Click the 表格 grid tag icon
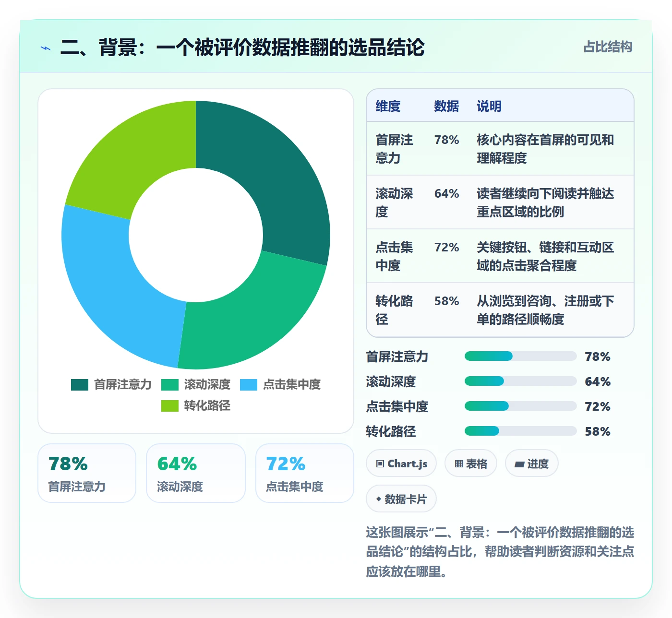 [459, 464]
